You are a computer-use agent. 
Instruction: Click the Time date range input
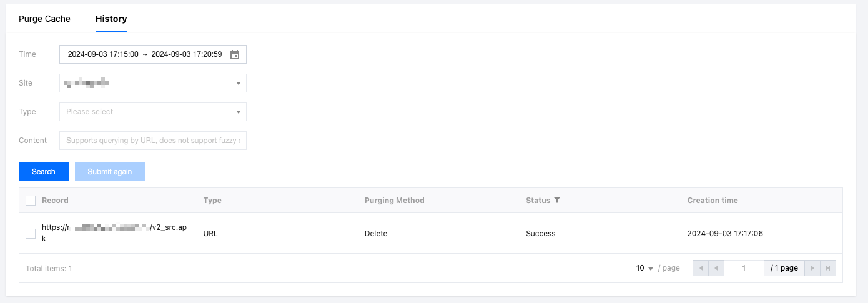[145, 54]
